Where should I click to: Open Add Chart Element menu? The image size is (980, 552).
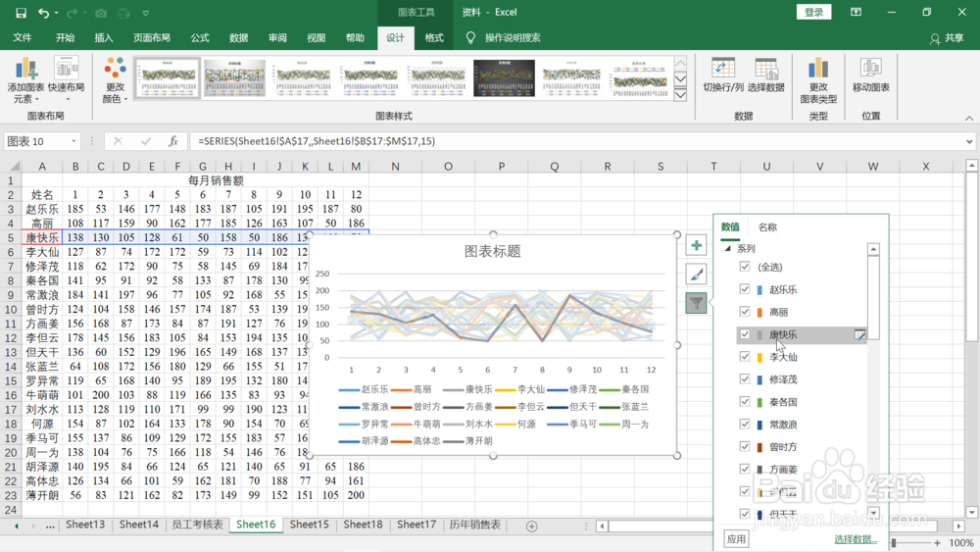[25, 79]
